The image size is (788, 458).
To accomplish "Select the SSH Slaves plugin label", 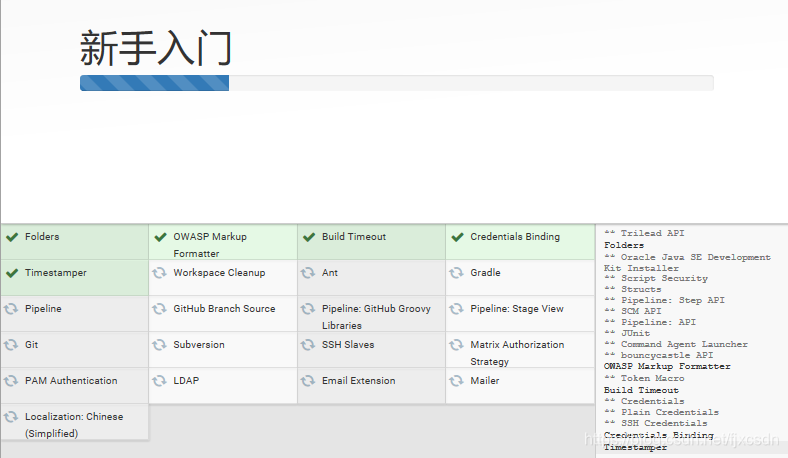I will [x=348, y=345].
